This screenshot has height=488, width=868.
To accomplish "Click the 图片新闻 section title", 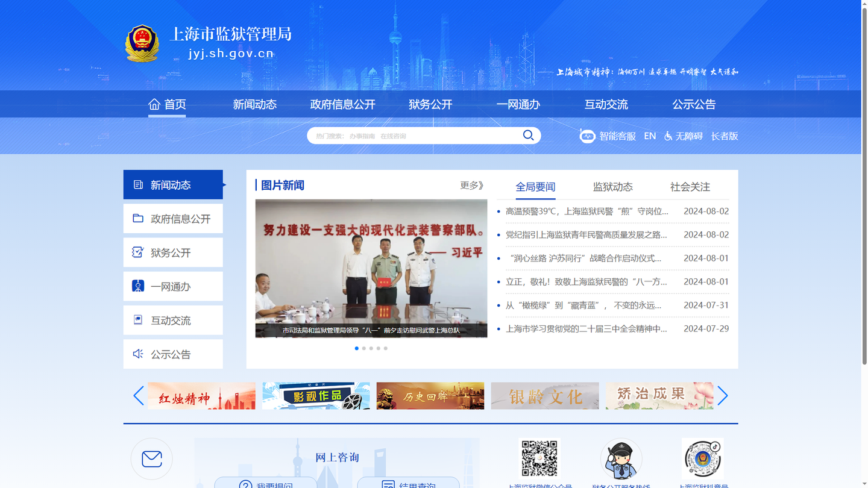I will (282, 185).
